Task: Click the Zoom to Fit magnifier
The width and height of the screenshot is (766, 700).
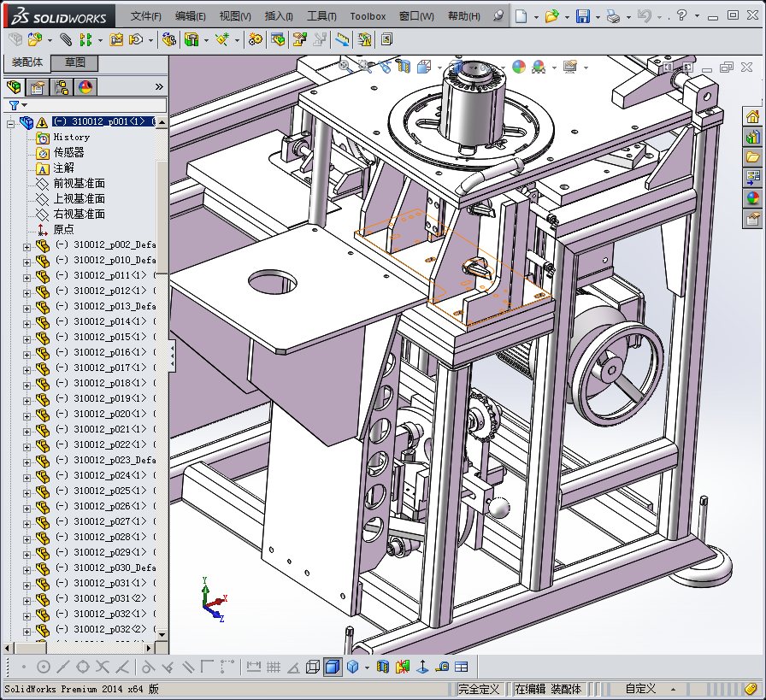Action: point(345,67)
